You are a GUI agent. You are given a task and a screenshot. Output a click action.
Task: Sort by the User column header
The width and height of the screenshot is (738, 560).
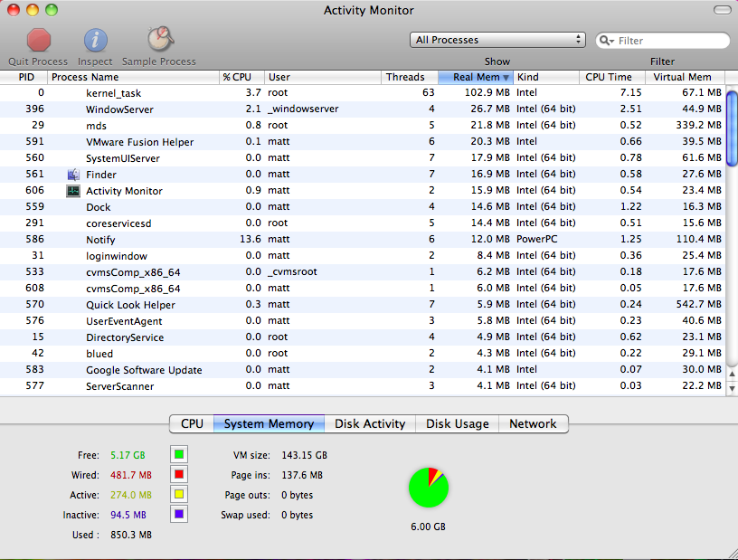tap(322, 77)
